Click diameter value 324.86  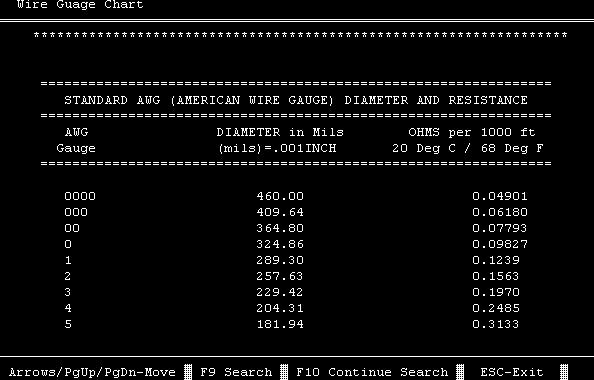click(280, 244)
